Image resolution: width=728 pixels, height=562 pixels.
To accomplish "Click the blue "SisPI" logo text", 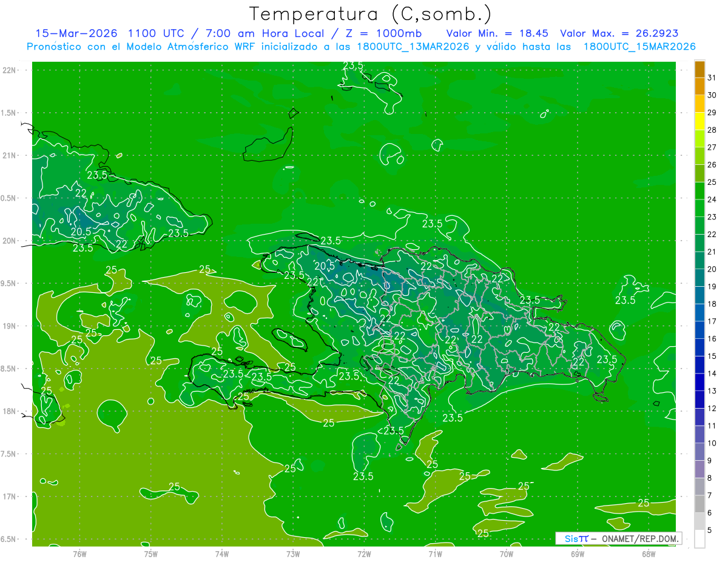I will pyautogui.click(x=576, y=538).
